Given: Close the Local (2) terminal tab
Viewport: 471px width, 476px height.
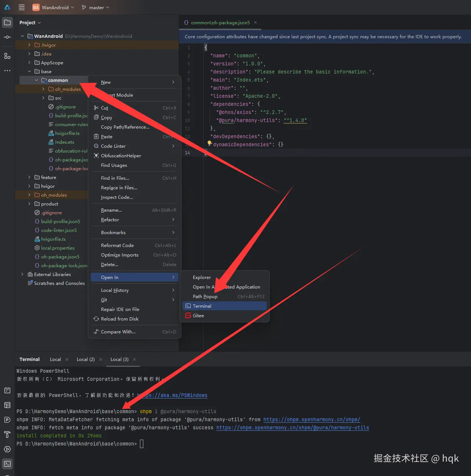Looking at the screenshot, I should click(101, 359).
